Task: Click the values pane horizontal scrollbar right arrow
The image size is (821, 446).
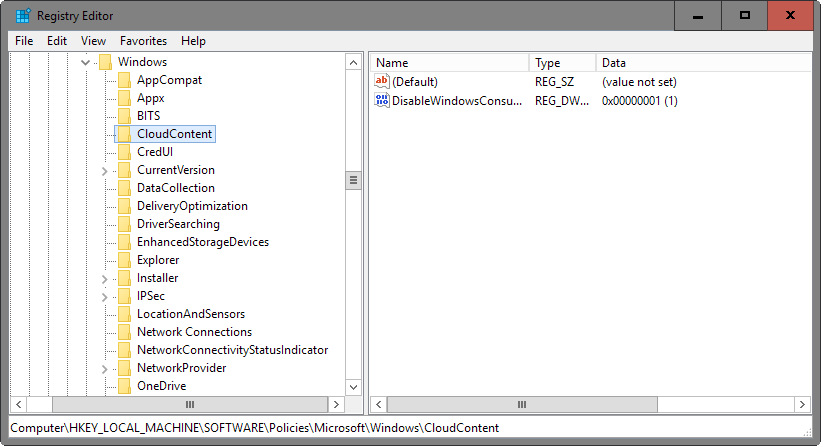Action: tap(803, 404)
